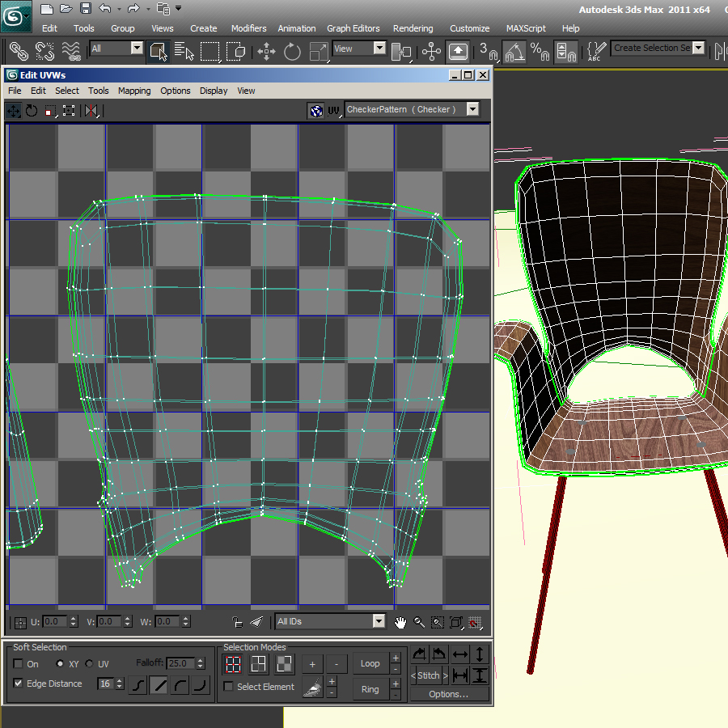Click the Loop button in Selection Modes

point(369,663)
